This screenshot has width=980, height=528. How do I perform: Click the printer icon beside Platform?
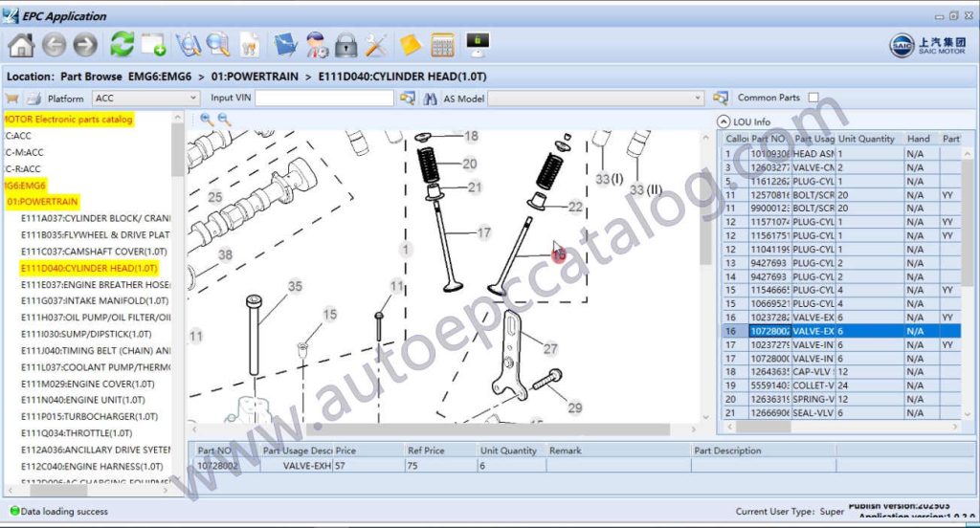(x=33, y=98)
